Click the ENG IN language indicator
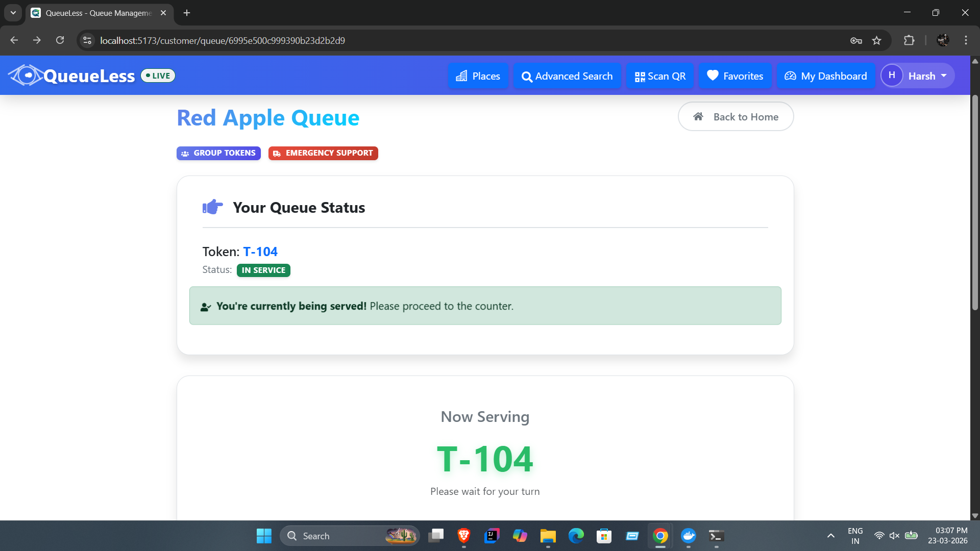980x551 pixels. click(x=855, y=536)
